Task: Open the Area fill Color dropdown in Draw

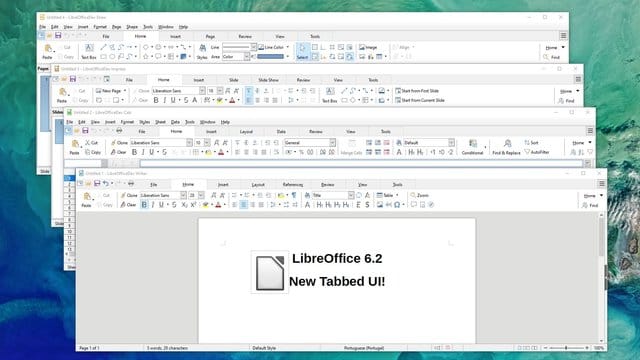Action: pos(247,57)
